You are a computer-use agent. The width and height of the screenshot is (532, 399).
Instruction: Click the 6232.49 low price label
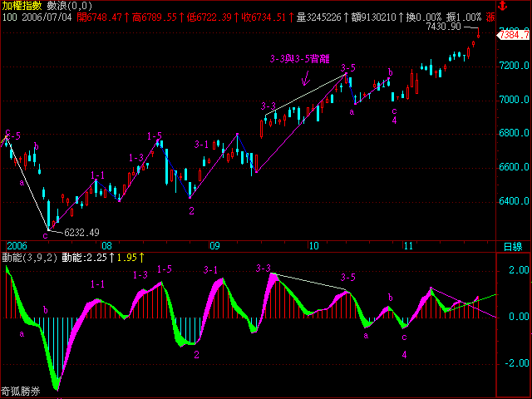81,233
